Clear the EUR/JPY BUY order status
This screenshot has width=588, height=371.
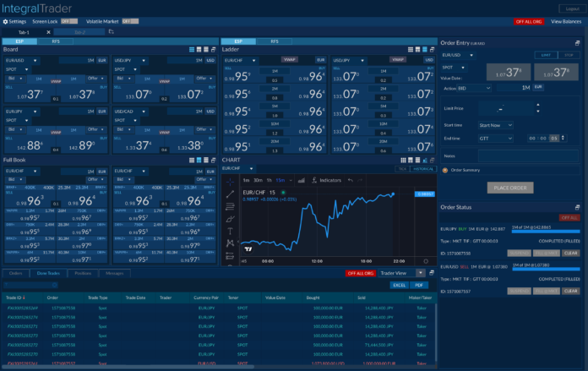(x=571, y=254)
